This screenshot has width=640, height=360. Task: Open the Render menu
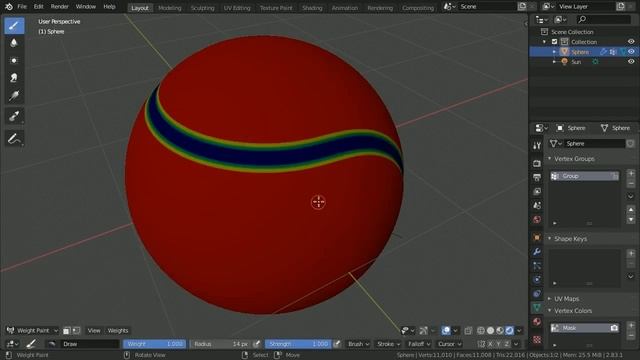tap(60, 7)
